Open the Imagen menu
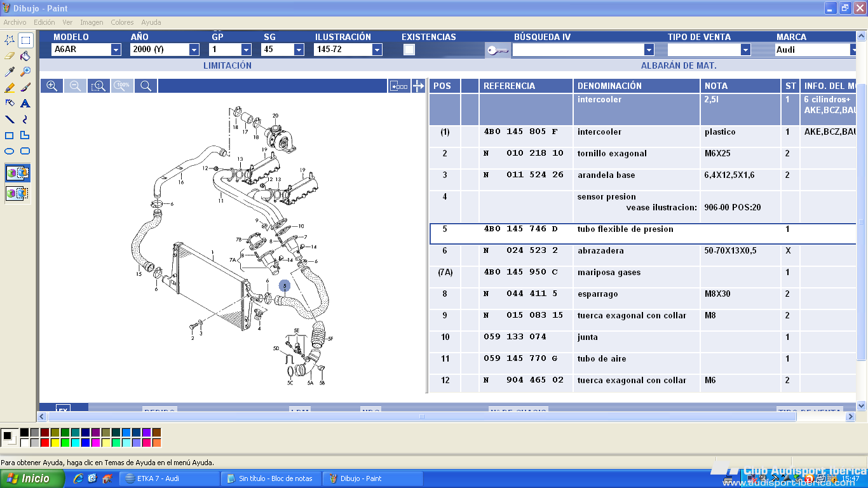 92,22
